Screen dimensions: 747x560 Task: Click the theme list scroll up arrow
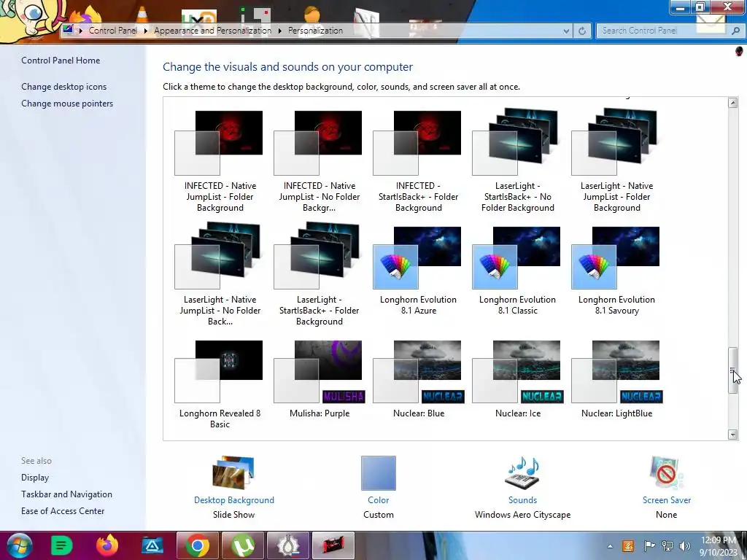pos(732,102)
